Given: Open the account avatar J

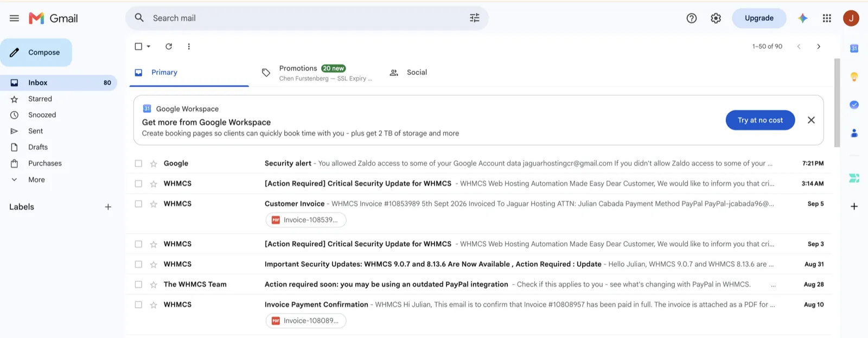Looking at the screenshot, I should click(x=851, y=18).
